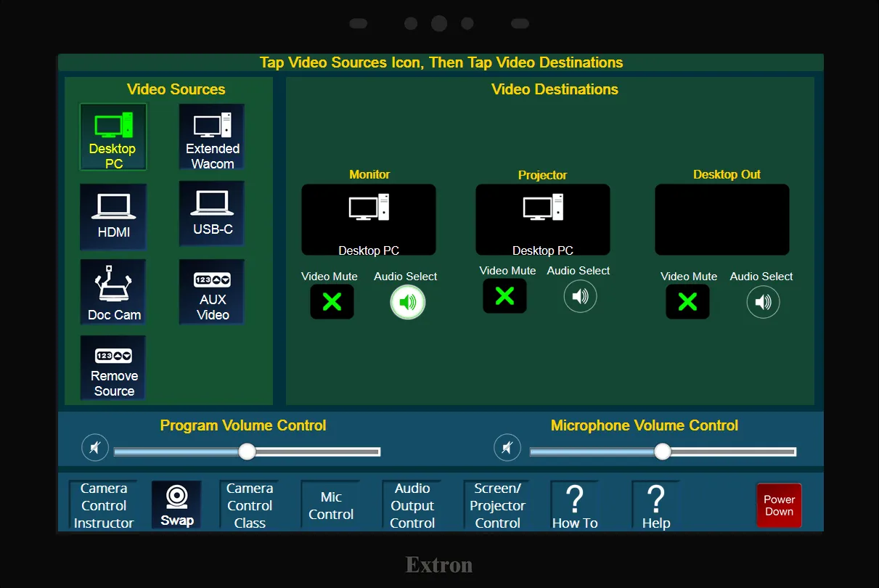Enable Audio Select for the Projector
Screen dimensions: 879x588
(580, 296)
